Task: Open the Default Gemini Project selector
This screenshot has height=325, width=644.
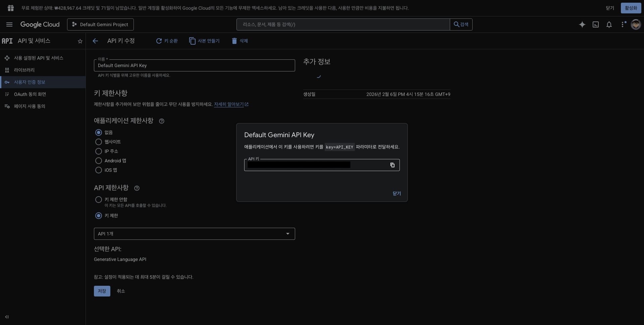Action: 100,24
